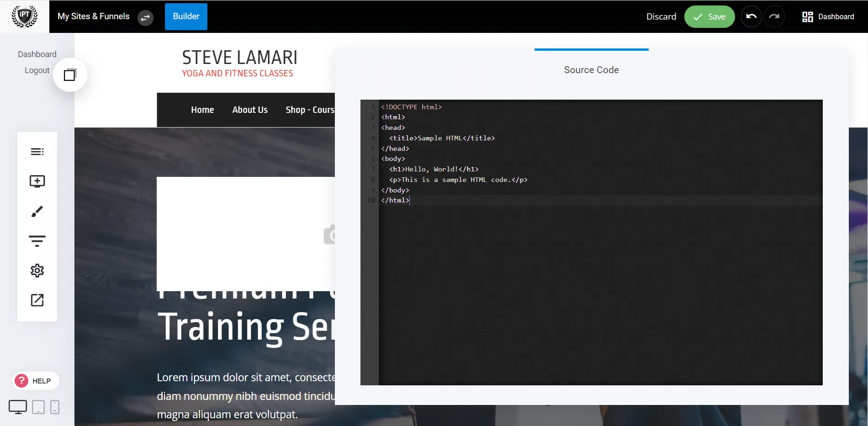This screenshot has height=426, width=868.
Task: Switch to mobile preview mode
Action: (x=55, y=406)
